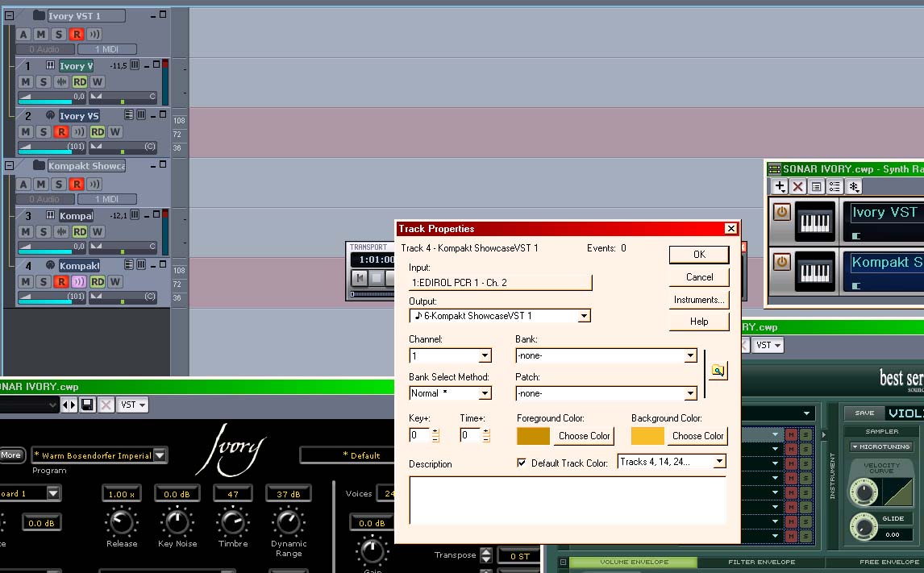Image resolution: width=924 pixels, height=573 pixels.
Task: Click Cancel in Track Properties
Action: [x=699, y=276]
